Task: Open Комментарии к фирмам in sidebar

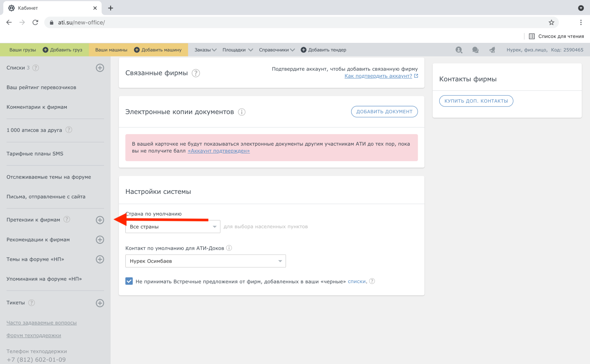Action: (x=37, y=107)
